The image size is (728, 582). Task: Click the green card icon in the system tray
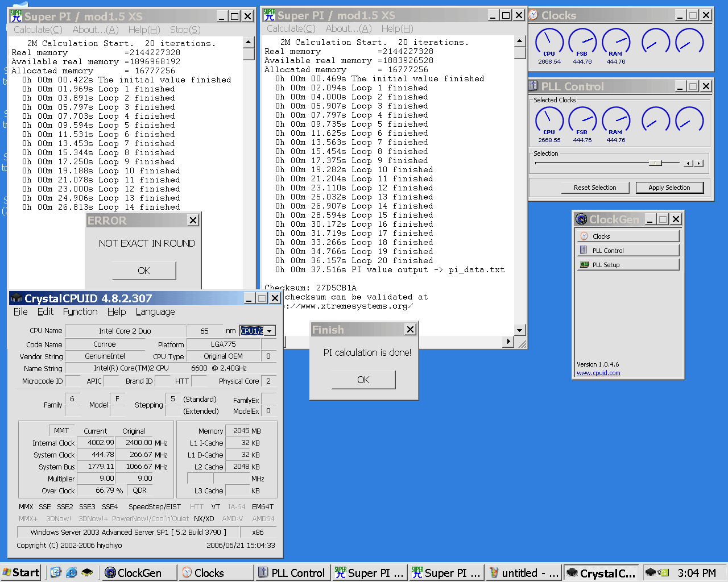coord(663,572)
